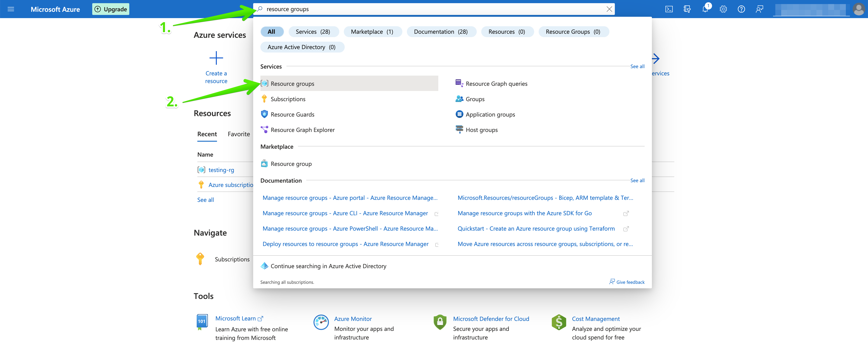The width and height of the screenshot is (868, 363).
Task: See all Services results
Action: [x=637, y=67]
